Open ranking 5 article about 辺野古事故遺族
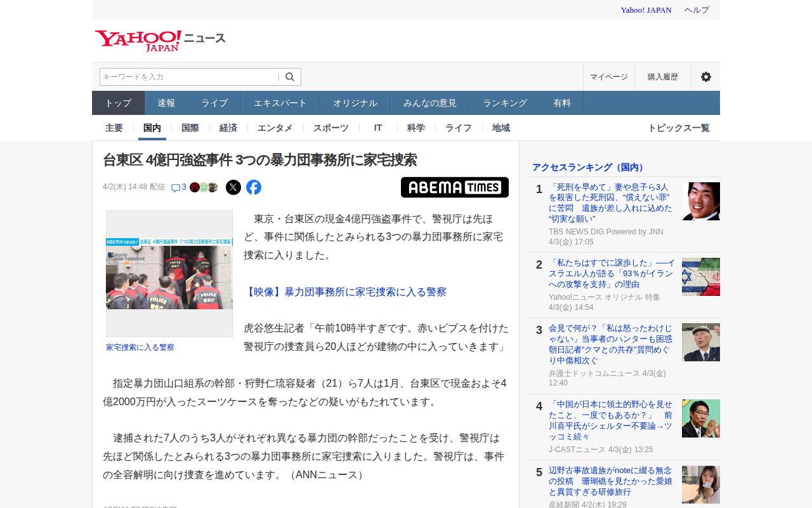This screenshot has height=508, width=812. (610, 481)
